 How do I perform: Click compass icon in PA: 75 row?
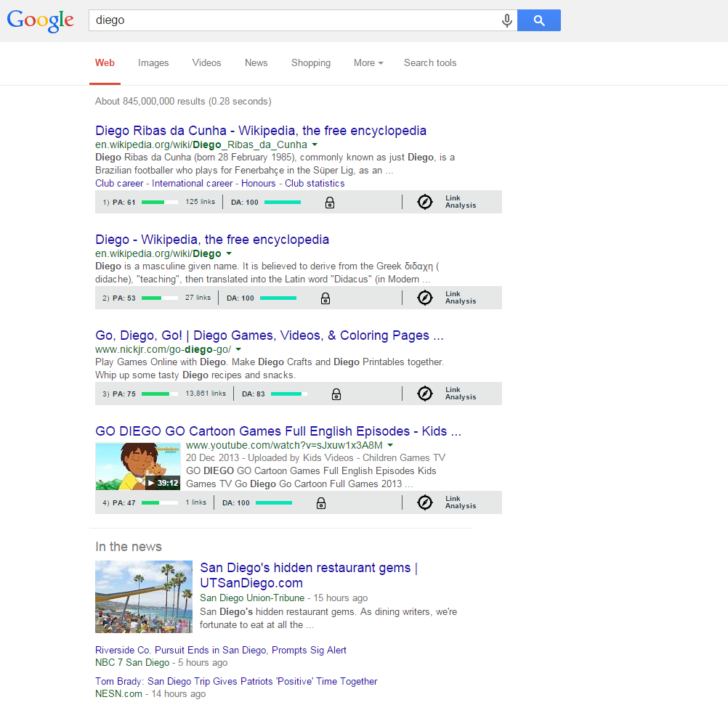(425, 394)
